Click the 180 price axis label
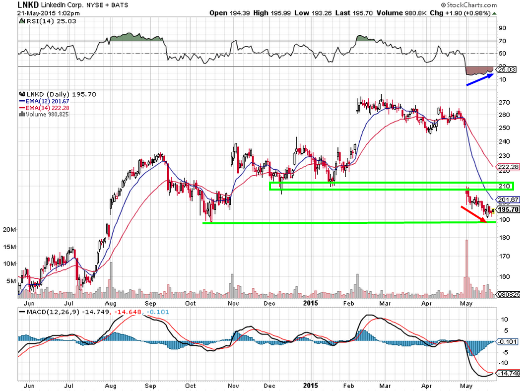Image resolution: width=532 pixels, height=392 pixels. coord(504,238)
